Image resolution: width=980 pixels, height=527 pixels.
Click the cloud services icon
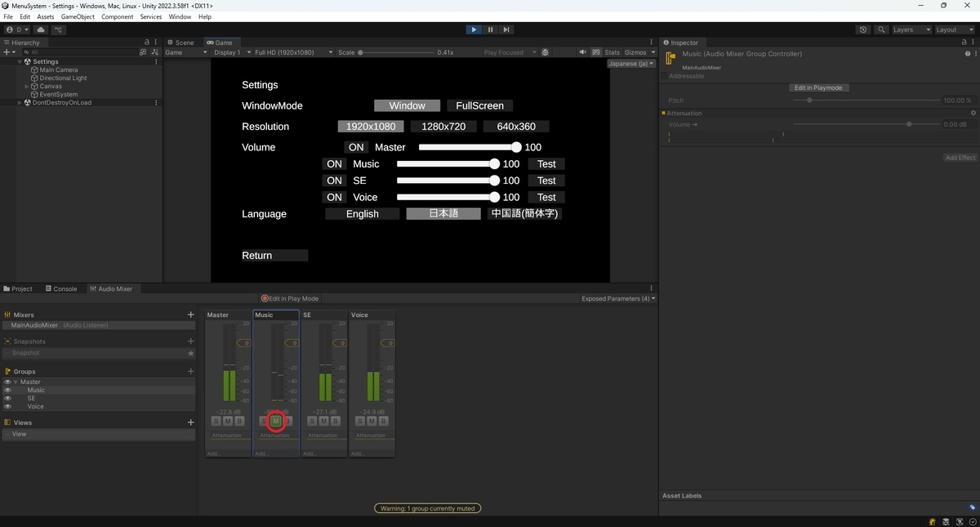click(40, 29)
